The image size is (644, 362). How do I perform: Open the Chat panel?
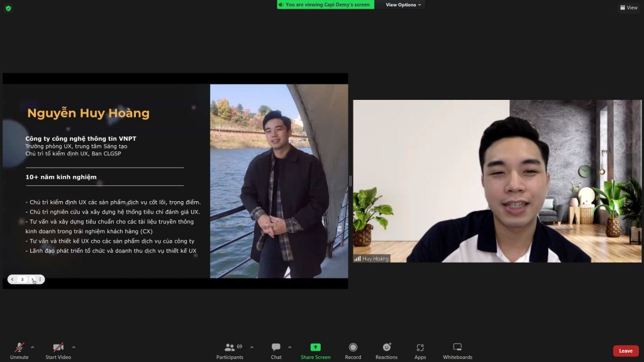[276, 351]
